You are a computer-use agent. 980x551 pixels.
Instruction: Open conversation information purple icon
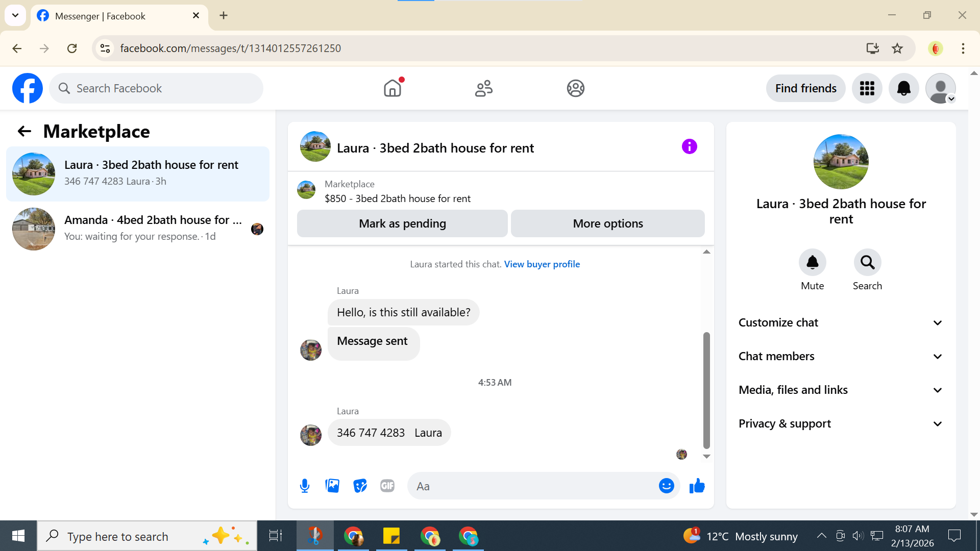coord(689,147)
